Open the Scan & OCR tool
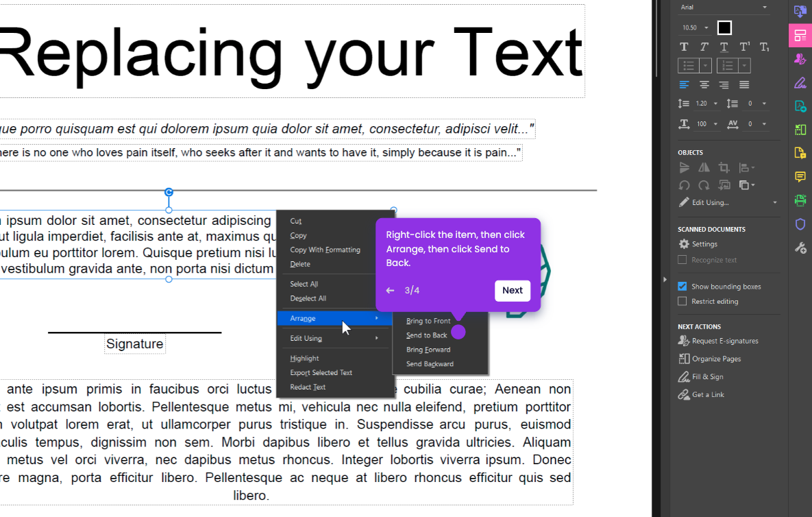This screenshot has height=517, width=812. point(800,200)
